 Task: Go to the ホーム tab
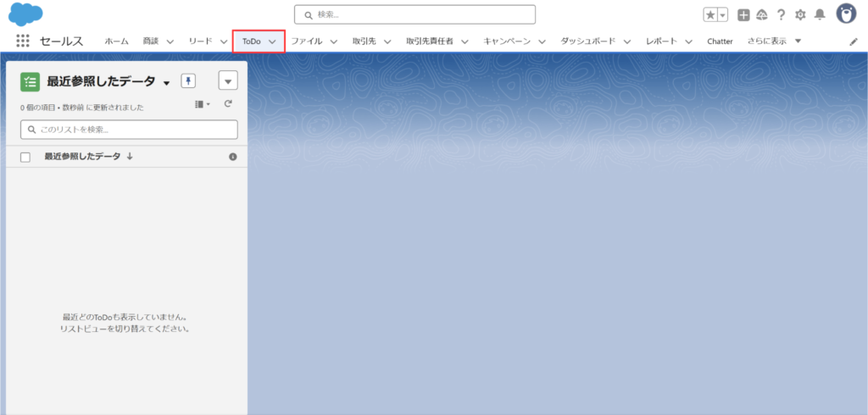tap(116, 41)
